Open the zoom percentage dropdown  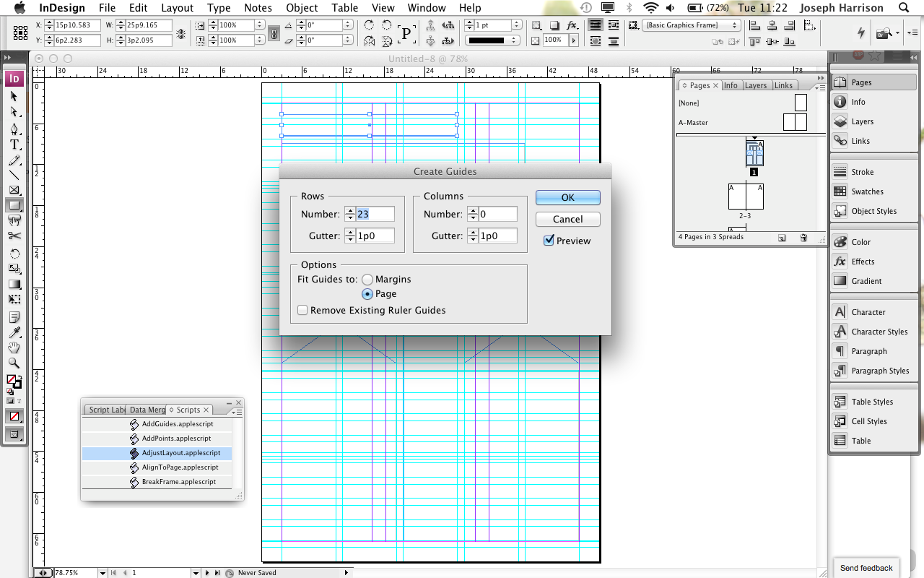[102, 572]
